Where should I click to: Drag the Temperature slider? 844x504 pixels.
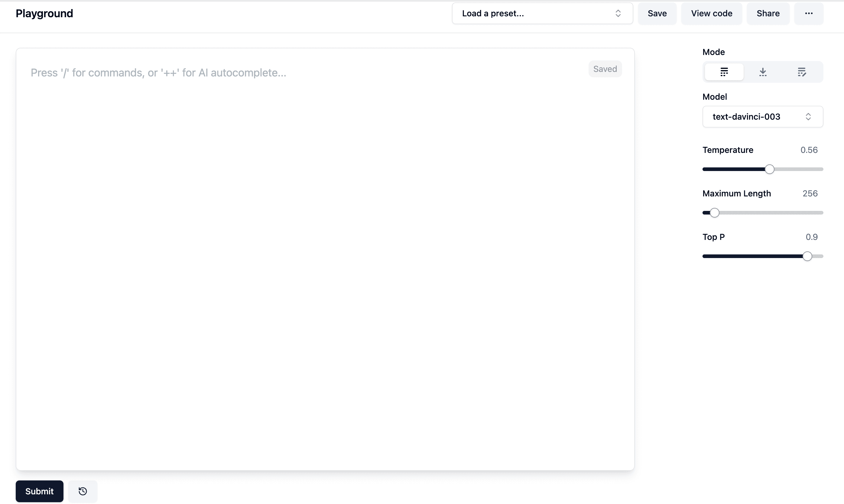(x=770, y=169)
